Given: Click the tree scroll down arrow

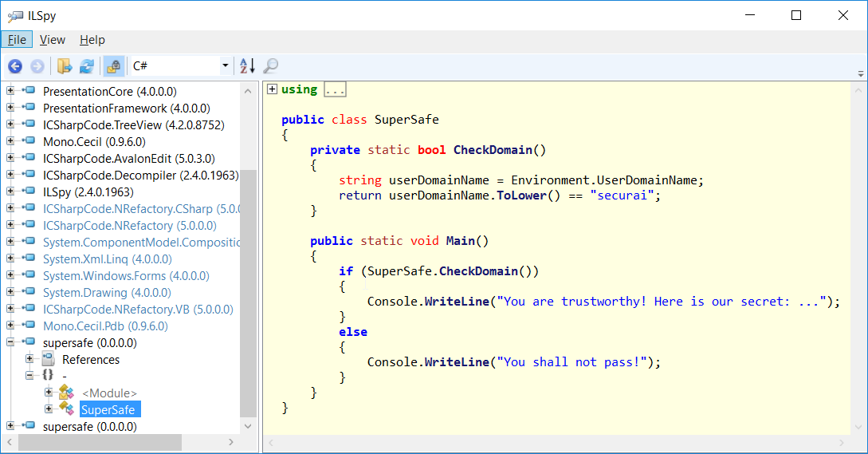Looking at the screenshot, I should pos(248,426).
